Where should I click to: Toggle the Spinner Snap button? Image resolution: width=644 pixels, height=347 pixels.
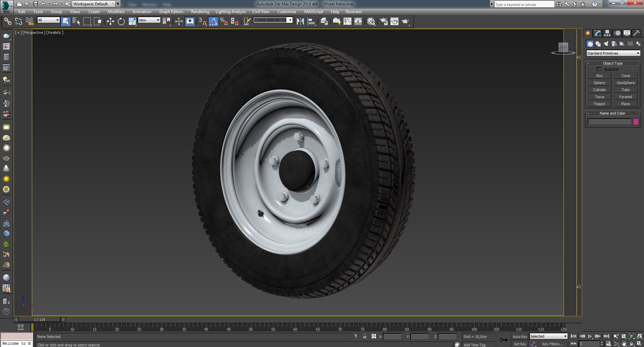click(235, 21)
